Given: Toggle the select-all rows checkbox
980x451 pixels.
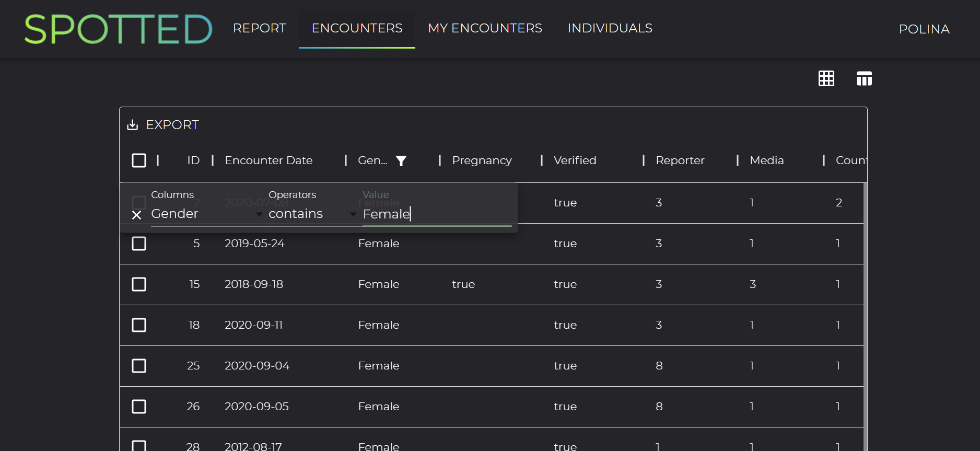Looking at the screenshot, I should (x=139, y=160).
